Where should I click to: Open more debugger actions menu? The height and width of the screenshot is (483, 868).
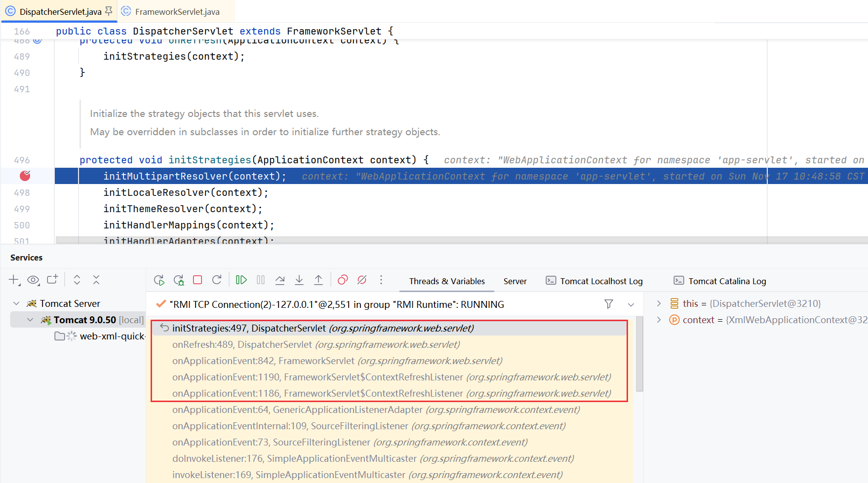[381, 280]
